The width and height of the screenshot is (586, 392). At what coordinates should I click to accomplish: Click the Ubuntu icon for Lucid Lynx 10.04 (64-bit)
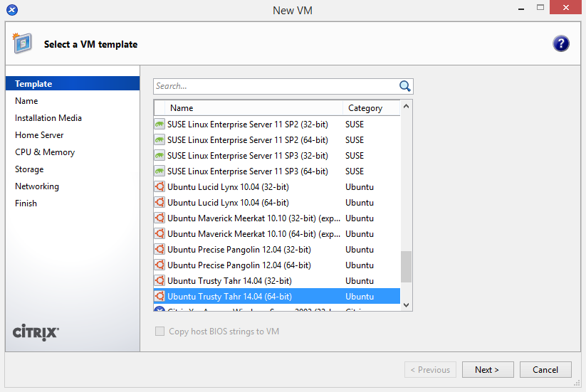(x=159, y=202)
